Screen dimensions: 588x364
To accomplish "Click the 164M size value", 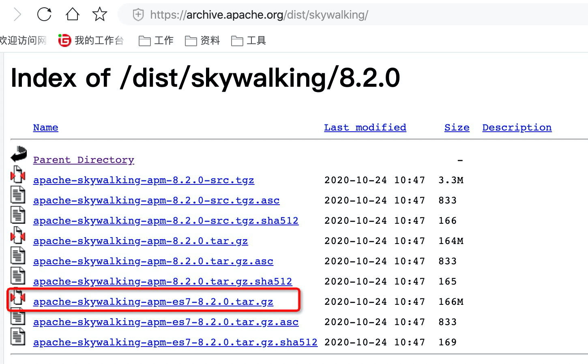I will (x=451, y=241).
